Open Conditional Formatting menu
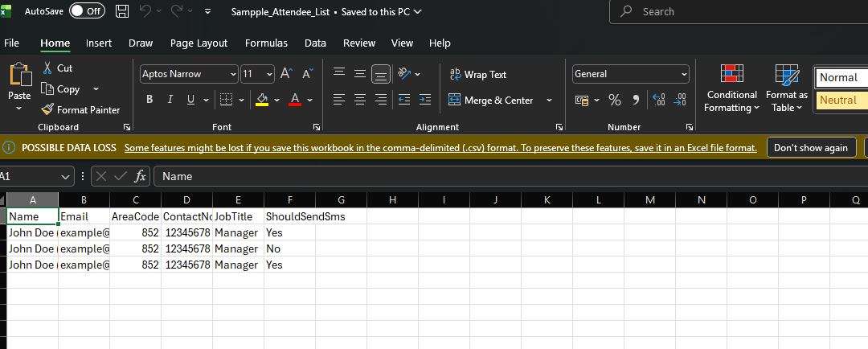The height and width of the screenshot is (349, 868). (x=731, y=88)
